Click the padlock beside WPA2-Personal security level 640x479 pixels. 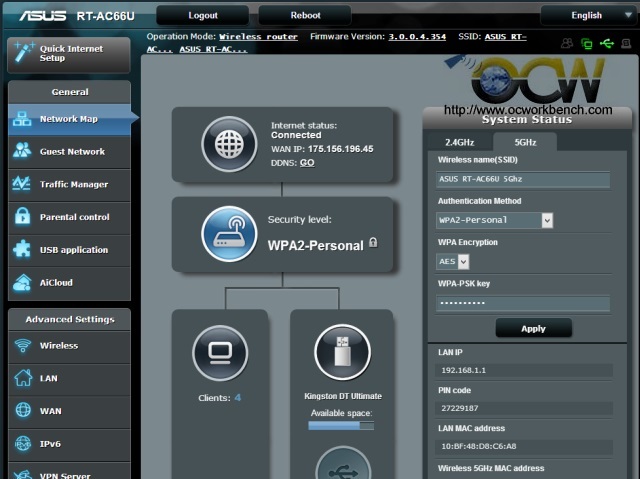(373, 242)
